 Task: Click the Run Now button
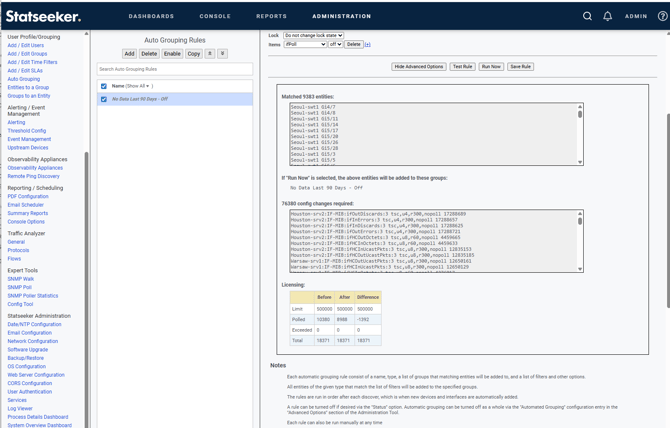(x=491, y=67)
